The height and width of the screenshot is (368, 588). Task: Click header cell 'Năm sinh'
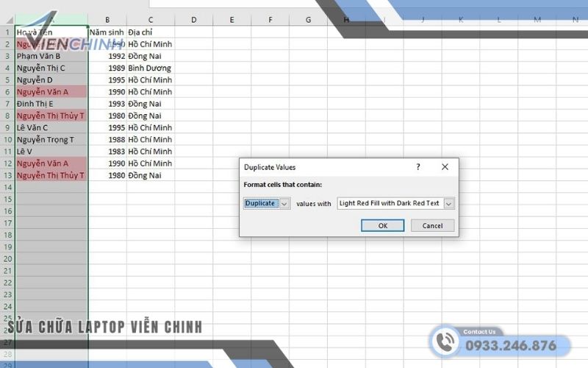coord(107,32)
